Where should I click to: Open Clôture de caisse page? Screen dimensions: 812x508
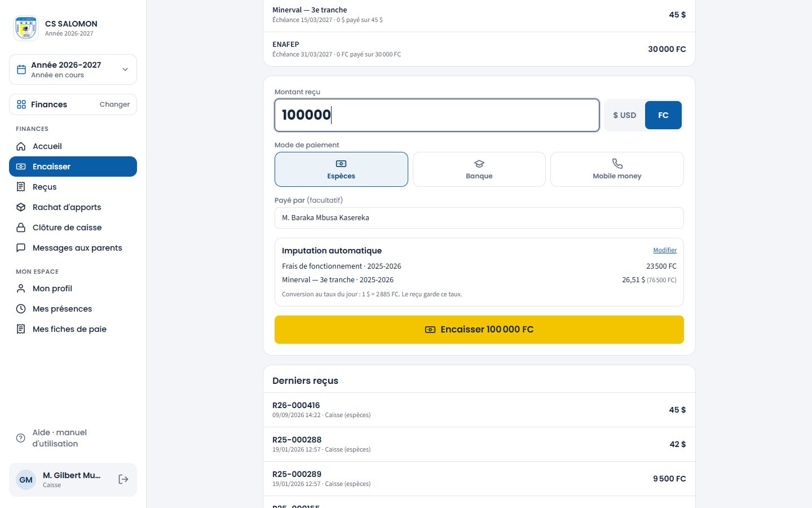[73, 227]
